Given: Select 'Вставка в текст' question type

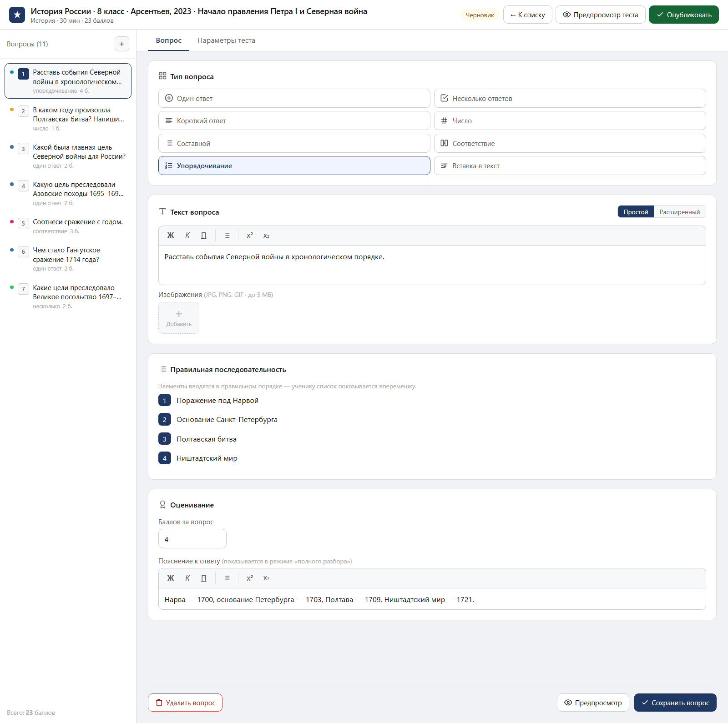Looking at the screenshot, I should coord(570,166).
